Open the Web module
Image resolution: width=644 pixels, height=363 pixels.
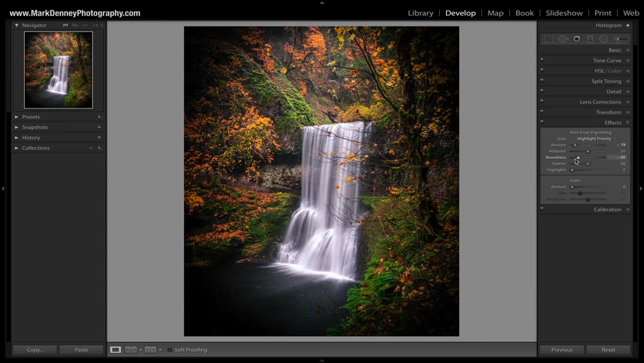[x=631, y=13]
